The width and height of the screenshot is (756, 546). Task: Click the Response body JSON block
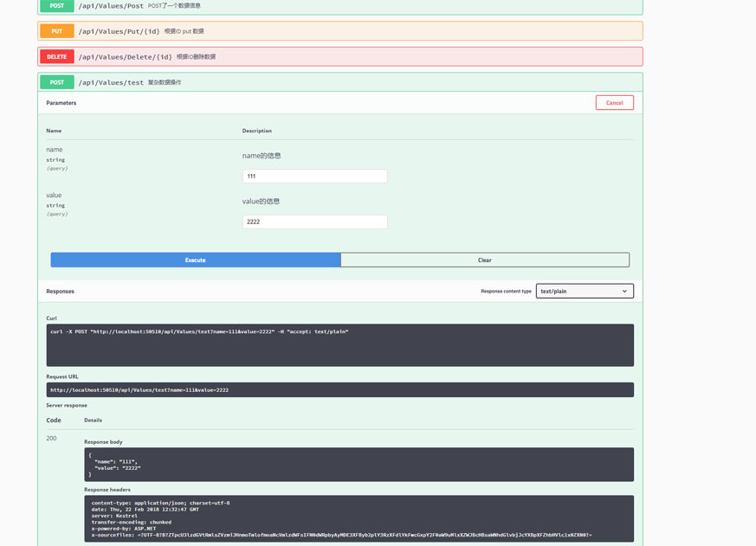359,465
